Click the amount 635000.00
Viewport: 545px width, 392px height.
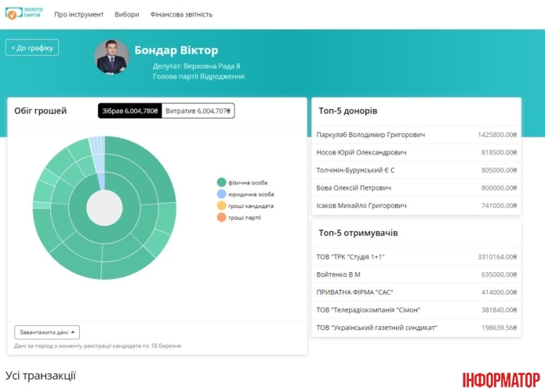499,274
